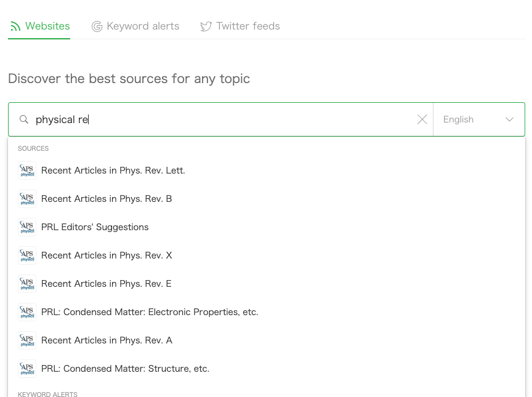Click APS logo beside Phys. Rev. B
The height and width of the screenshot is (397, 532).
click(27, 199)
